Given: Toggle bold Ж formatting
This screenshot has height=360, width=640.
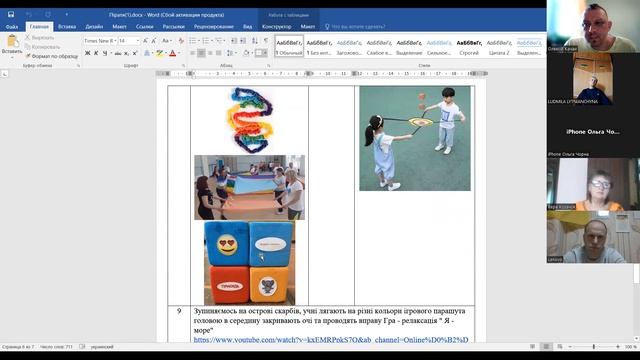Looking at the screenshot, I should [87, 53].
